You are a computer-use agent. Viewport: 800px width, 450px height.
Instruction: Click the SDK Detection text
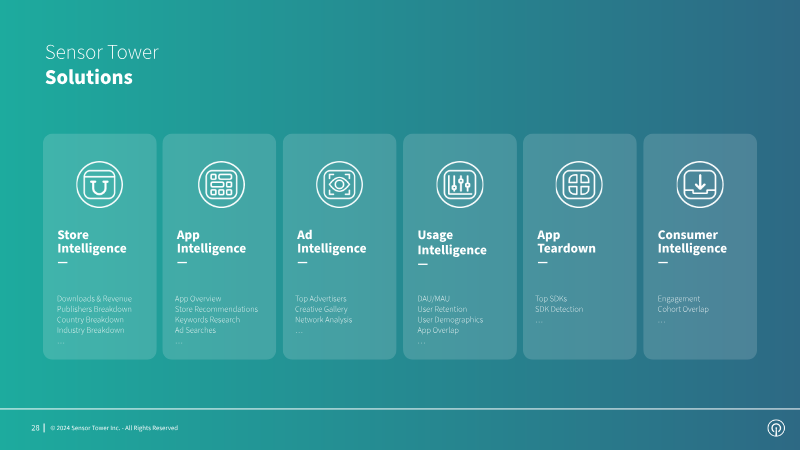coord(559,309)
